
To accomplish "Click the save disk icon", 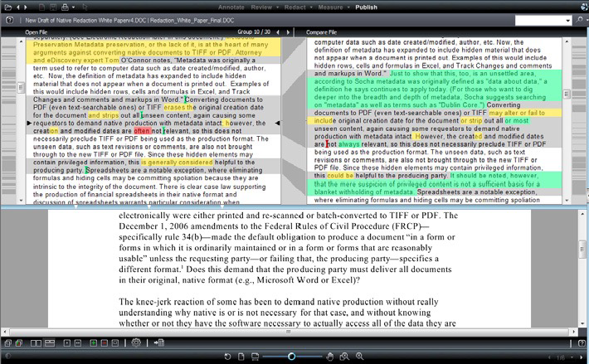I will pos(53,7).
